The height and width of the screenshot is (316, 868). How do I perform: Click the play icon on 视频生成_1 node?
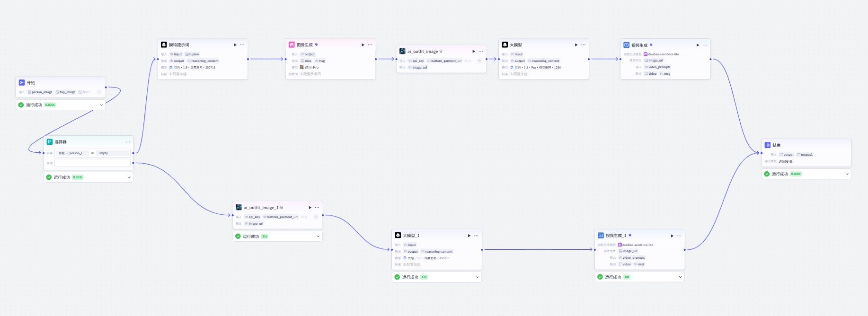[x=672, y=236]
